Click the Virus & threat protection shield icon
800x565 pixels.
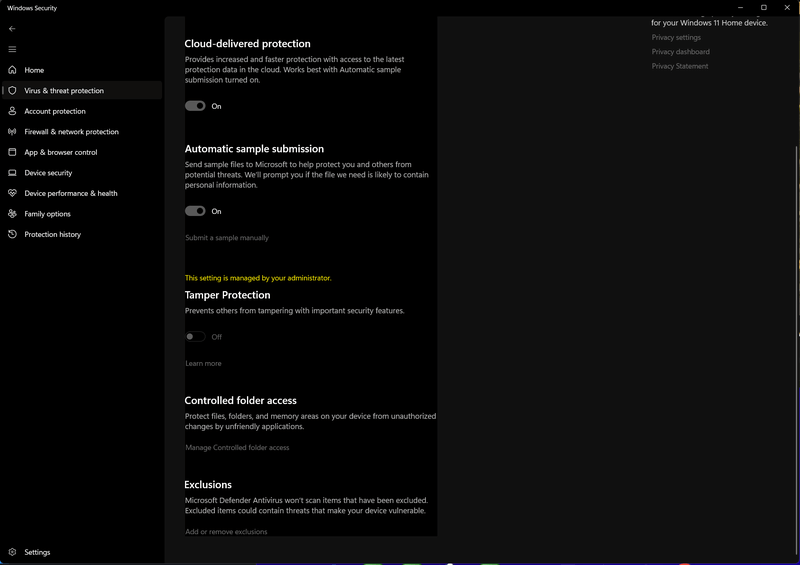point(12,90)
